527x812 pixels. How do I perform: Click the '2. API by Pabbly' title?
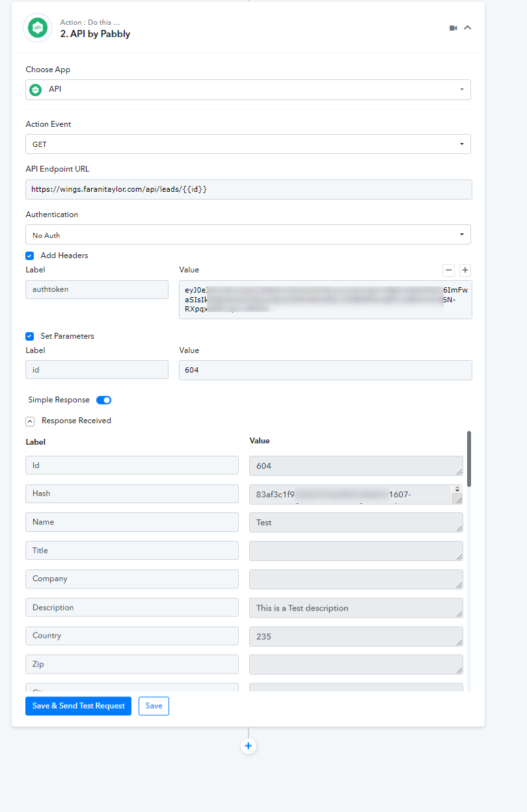tap(95, 34)
